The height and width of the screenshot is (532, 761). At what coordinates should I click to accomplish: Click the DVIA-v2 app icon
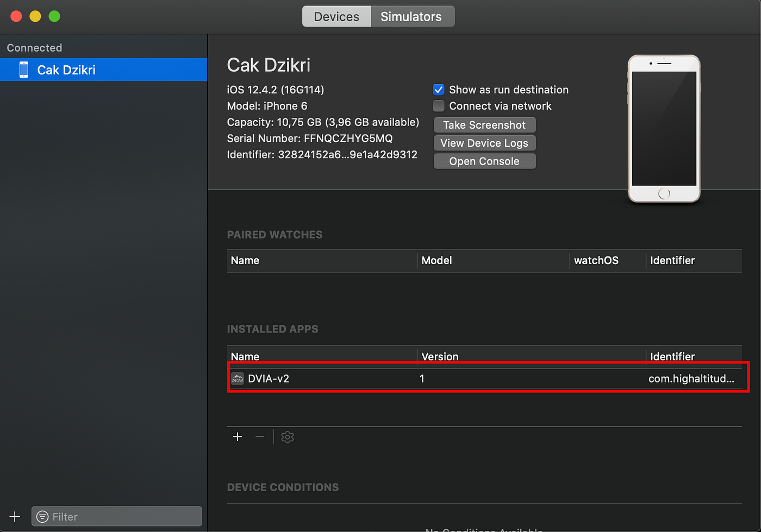point(238,379)
